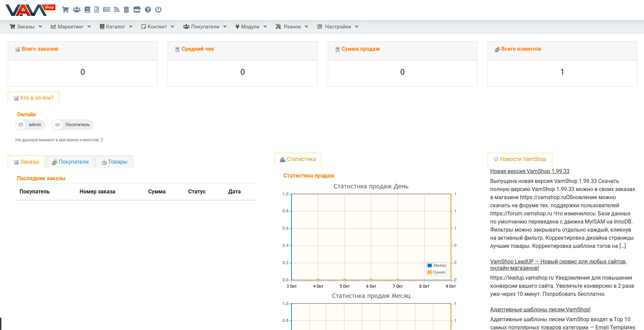Viewport: 644px width, 330px height.
Task: Open the Новая версия VamShop 1.99.33 link
Action: coord(530,171)
